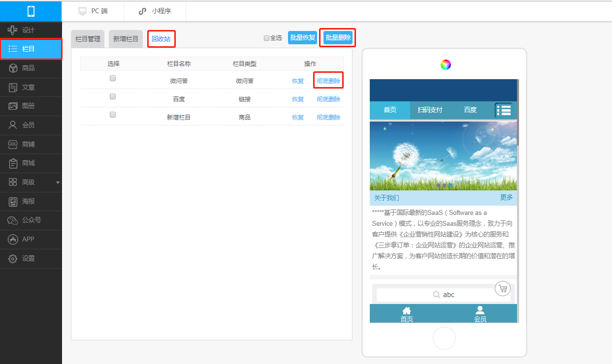Click 恢复 for the 新增栏目 row
The height and width of the screenshot is (364, 612).
click(x=298, y=117)
